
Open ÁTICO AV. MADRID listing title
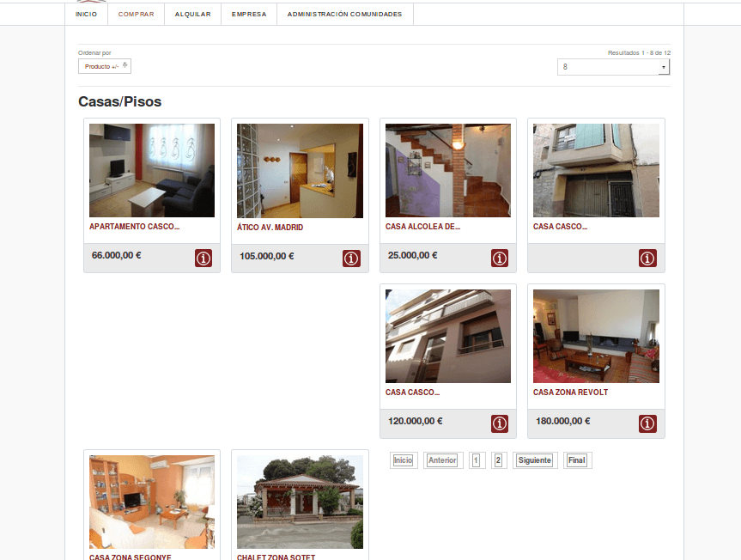coord(270,228)
